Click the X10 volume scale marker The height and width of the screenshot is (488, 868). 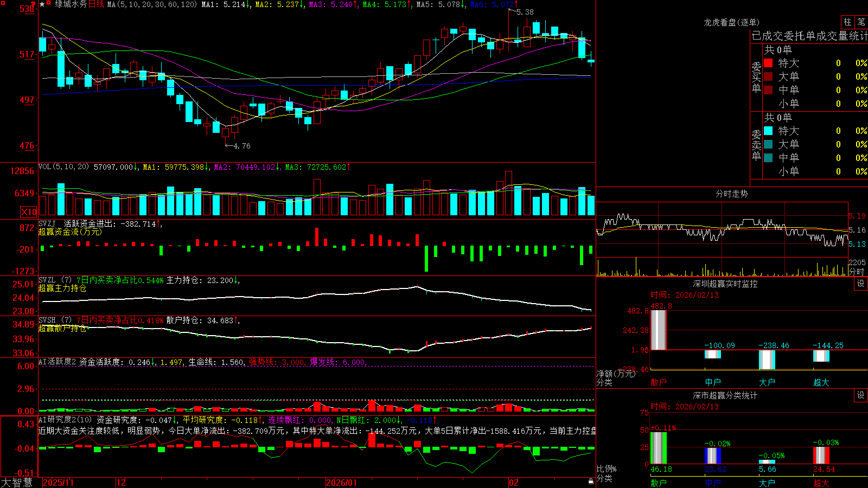point(29,212)
